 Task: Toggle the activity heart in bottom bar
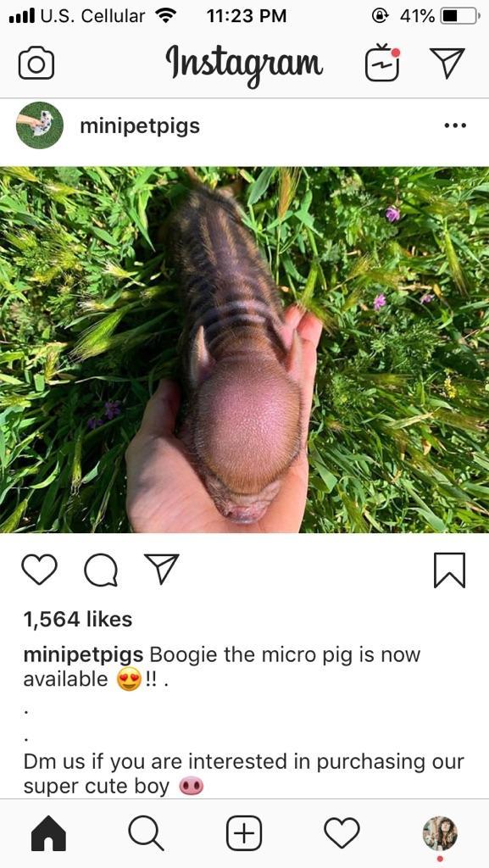[341, 833]
